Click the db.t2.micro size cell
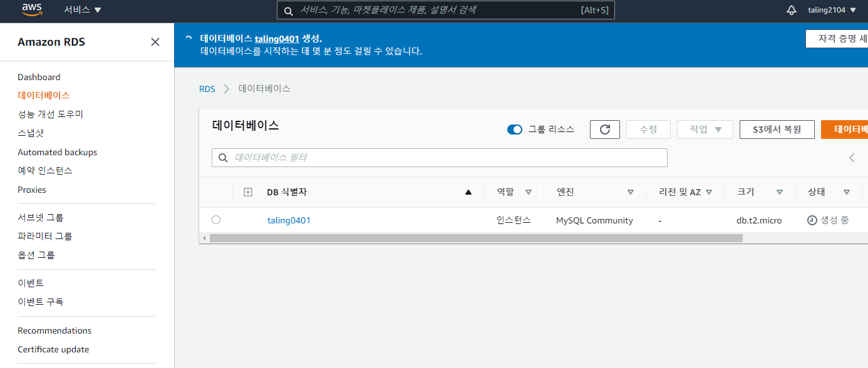 click(759, 220)
